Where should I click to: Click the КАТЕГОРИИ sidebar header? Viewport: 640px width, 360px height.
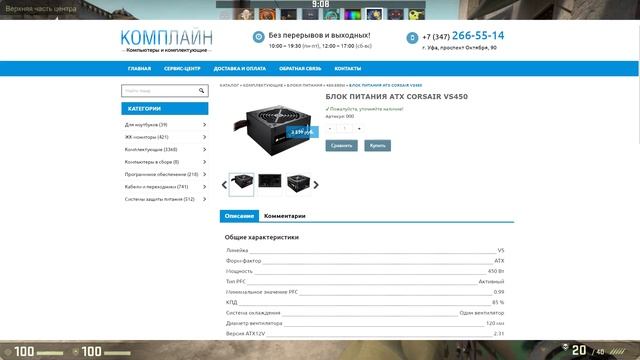pyautogui.click(x=165, y=109)
